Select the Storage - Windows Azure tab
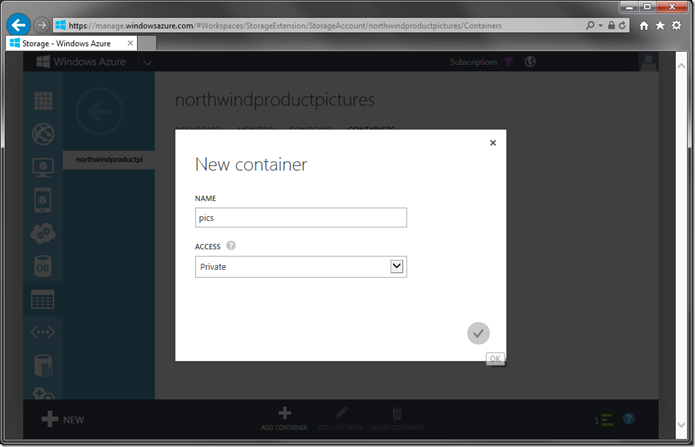 (x=60, y=43)
